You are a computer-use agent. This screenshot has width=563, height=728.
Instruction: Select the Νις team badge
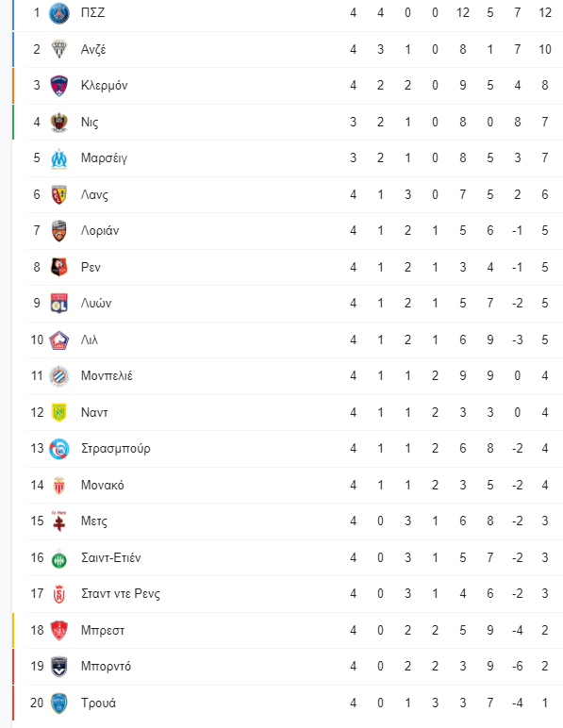click(x=59, y=122)
